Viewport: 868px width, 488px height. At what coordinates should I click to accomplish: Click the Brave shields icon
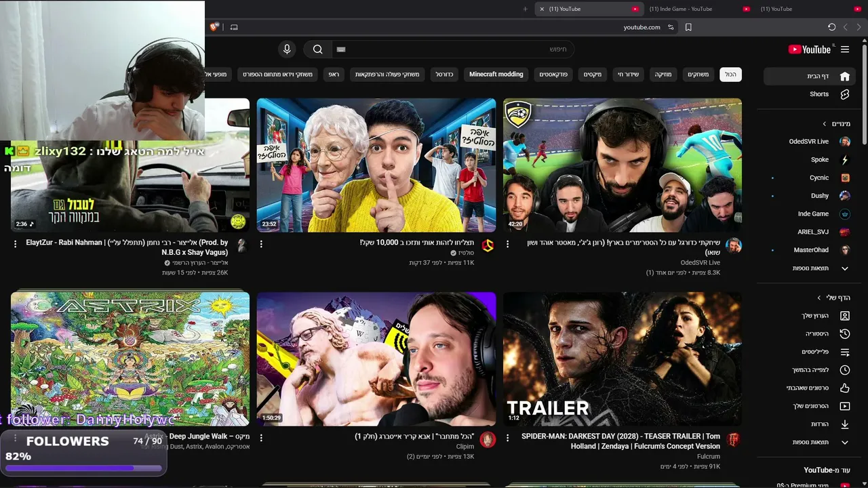[214, 27]
